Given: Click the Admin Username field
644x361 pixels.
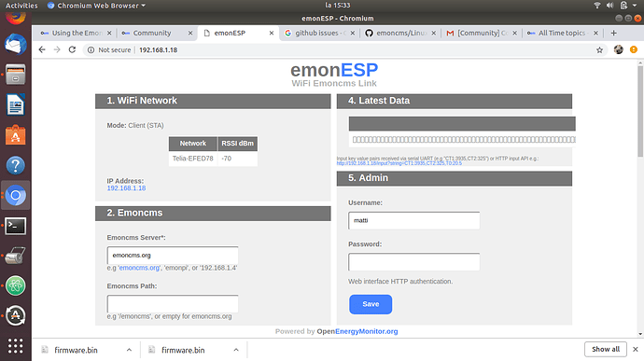Looking at the screenshot, I should click(414, 220).
